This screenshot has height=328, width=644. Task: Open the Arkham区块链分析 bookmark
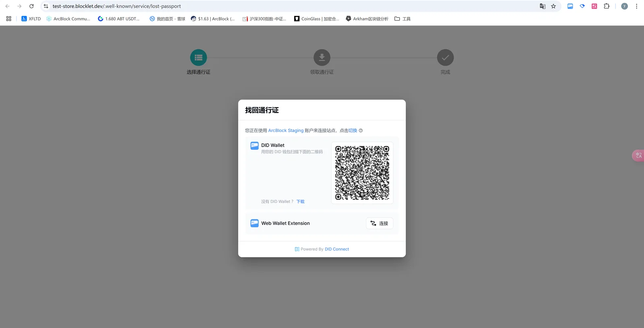[367, 19]
